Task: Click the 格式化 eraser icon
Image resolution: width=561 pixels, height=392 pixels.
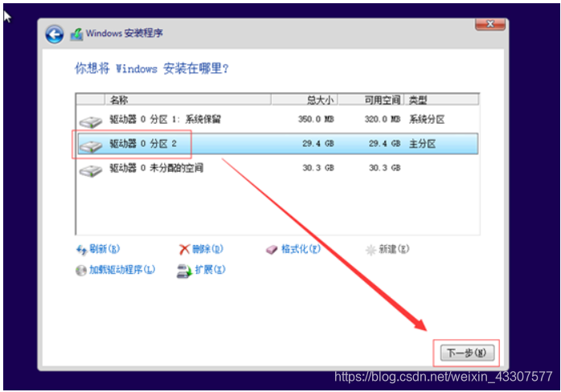Action: click(272, 249)
